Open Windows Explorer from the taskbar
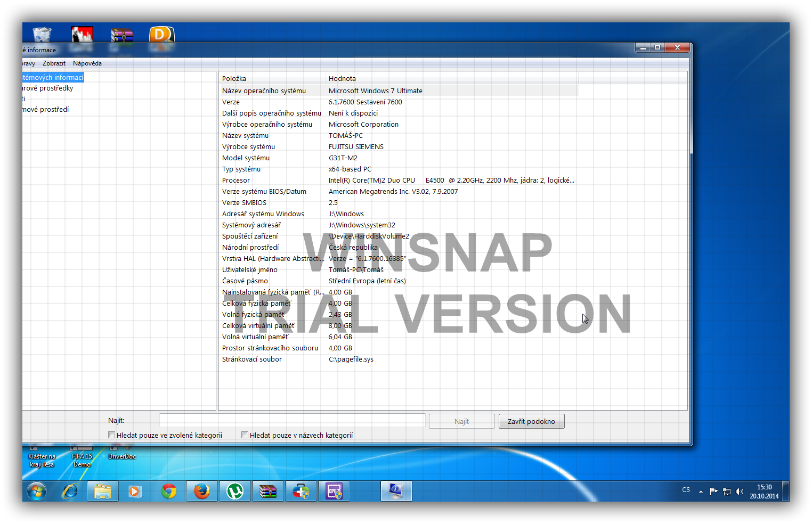The height and width of the screenshot is (524, 812). 103,491
